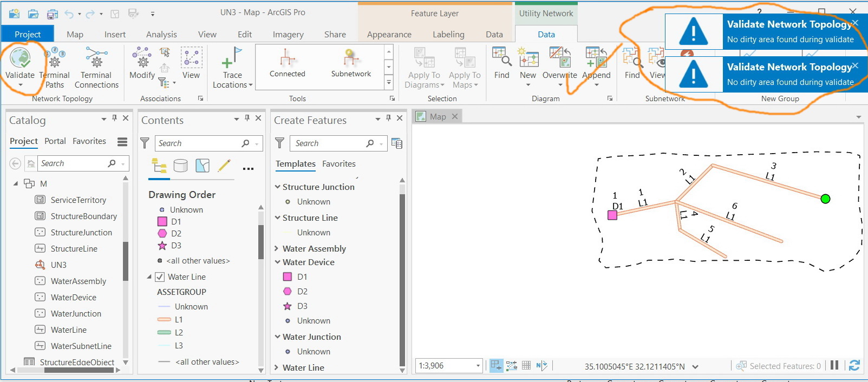Click Find diagram button
The height and width of the screenshot is (382, 868).
point(501,63)
